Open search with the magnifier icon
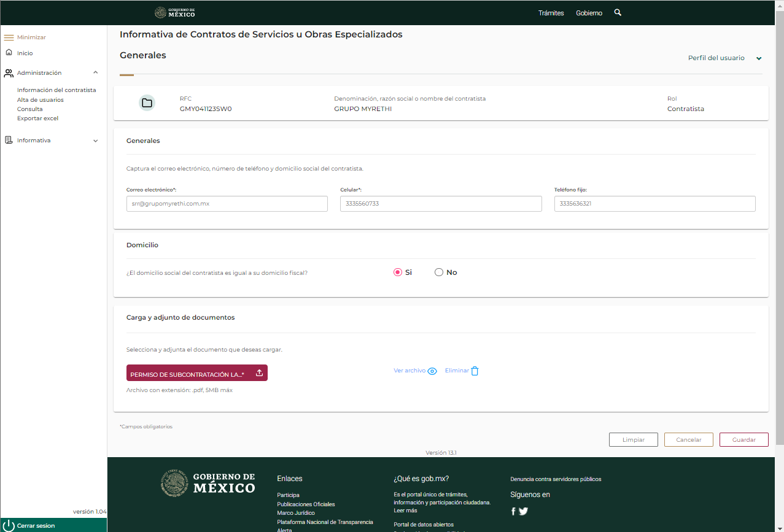 point(618,12)
